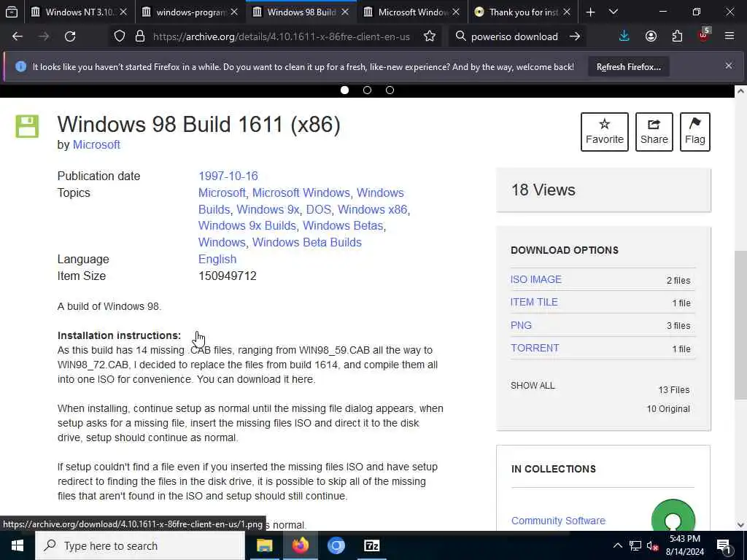Image resolution: width=747 pixels, height=560 pixels.
Task: Switch to Windows NT 3.10 tab
Action: tap(79, 12)
